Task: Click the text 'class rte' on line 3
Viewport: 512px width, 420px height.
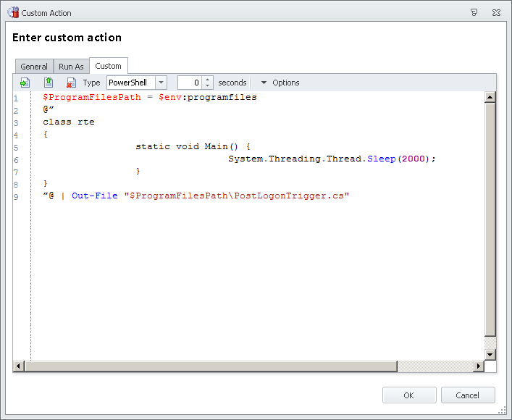Action: pos(69,122)
